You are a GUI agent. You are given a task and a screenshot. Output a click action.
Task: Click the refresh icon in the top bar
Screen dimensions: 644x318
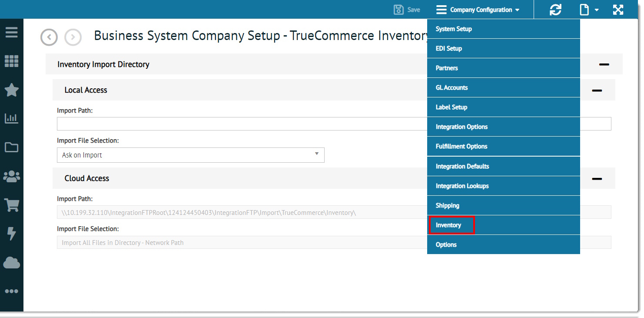(555, 10)
